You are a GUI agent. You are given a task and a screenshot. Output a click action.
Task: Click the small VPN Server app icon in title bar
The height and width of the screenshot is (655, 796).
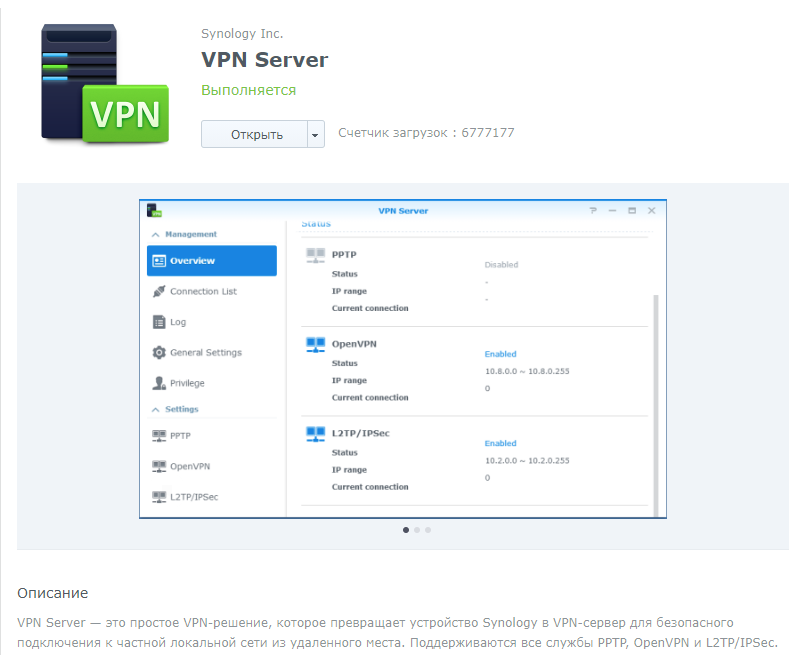pyautogui.click(x=154, y=210)
